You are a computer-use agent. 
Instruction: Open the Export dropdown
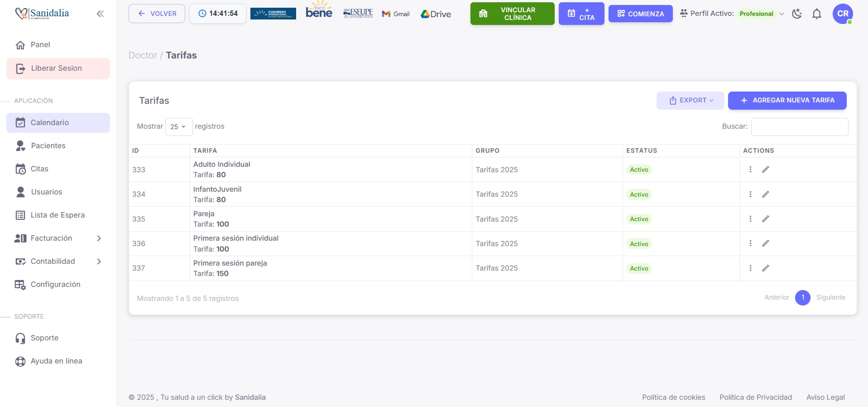(x=691, y=101)
